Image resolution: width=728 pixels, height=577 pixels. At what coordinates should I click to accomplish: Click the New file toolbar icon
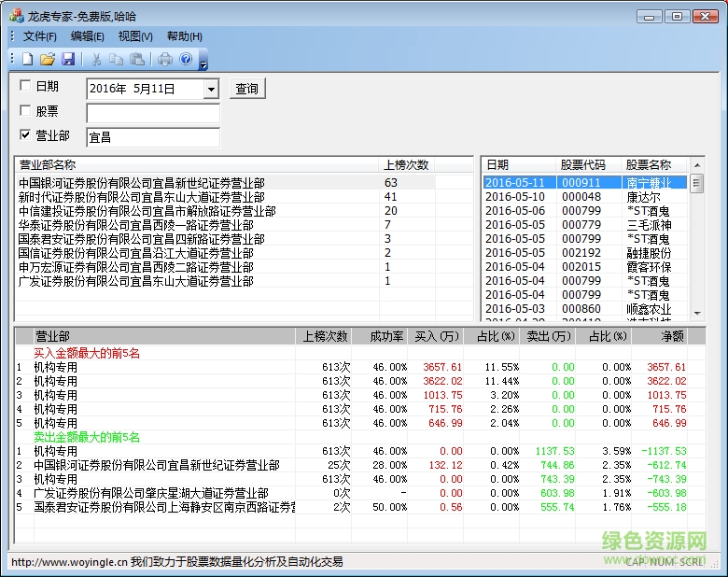click(x=27, y=60)
